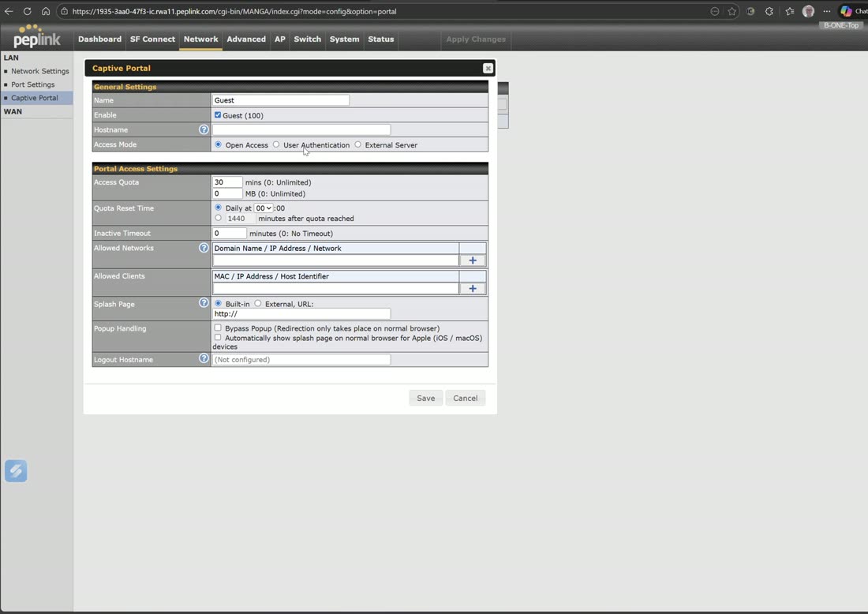This screenshot has height=614, width=868.
Task: Open System tab
Action: (344, 39)
